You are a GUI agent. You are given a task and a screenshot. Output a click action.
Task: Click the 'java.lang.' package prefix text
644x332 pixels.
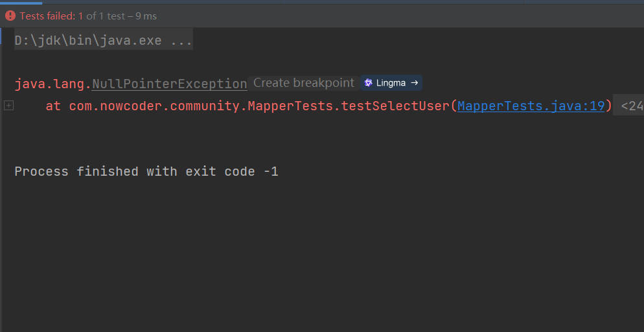(x=53, y=84)
